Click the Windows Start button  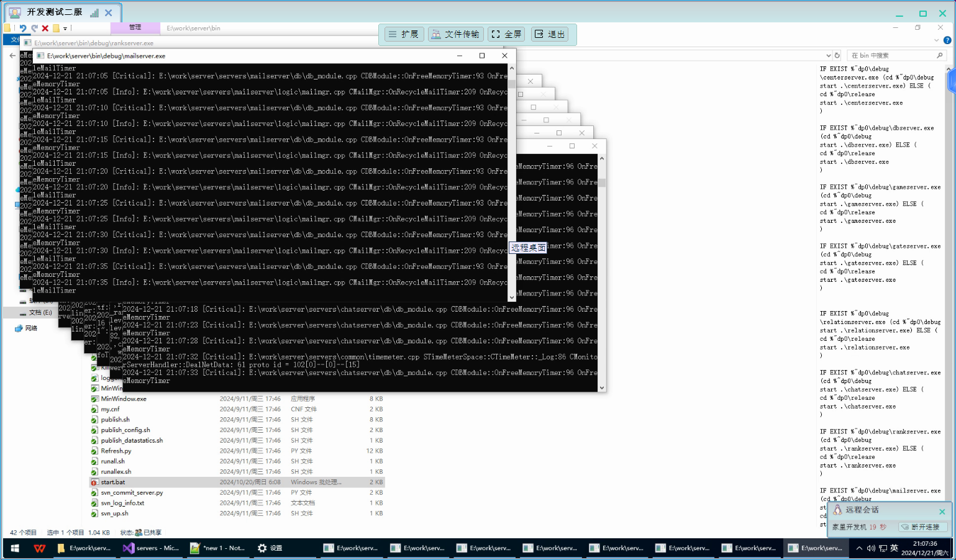coord(15,548)
